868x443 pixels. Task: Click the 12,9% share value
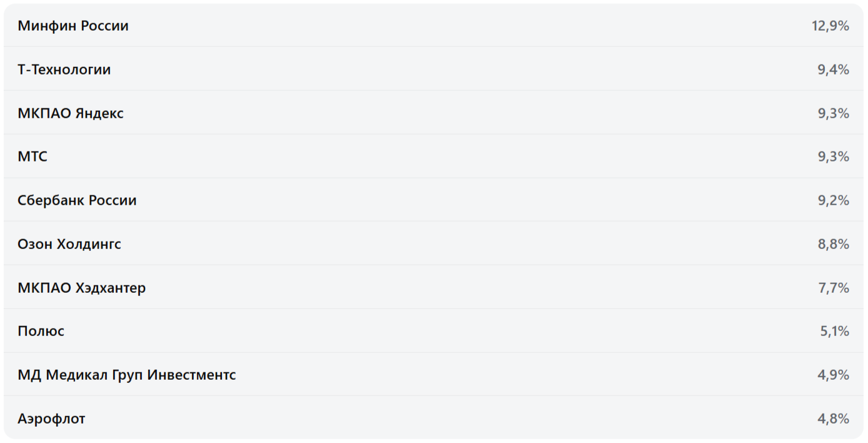pyautogui.click(x=830, y=26)
